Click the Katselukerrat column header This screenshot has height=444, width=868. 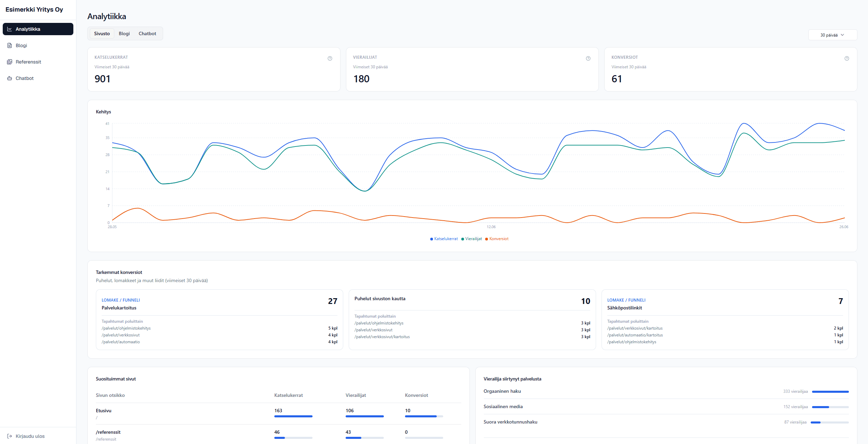coord(289,395)
